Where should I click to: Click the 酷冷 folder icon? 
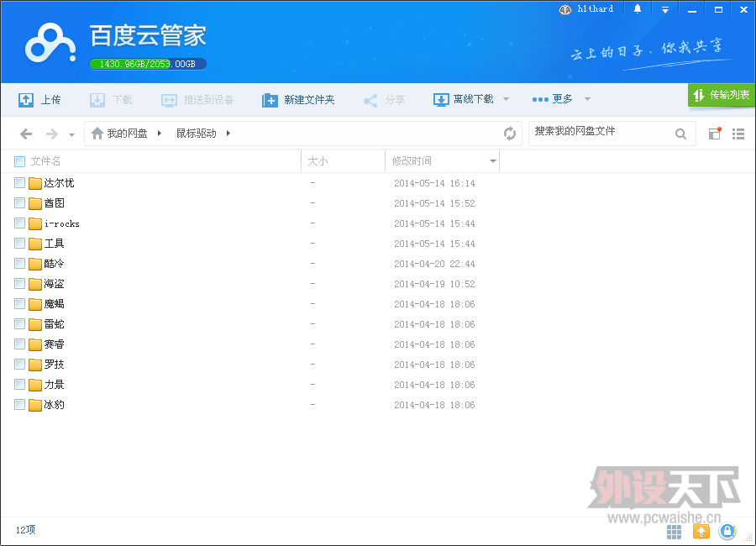[x=35, y=265]
